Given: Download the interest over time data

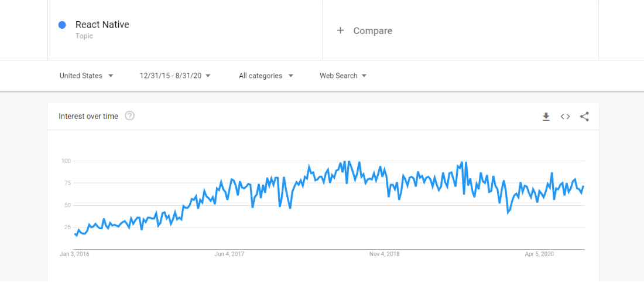Looking at the screenshot, I should (546, 117).
